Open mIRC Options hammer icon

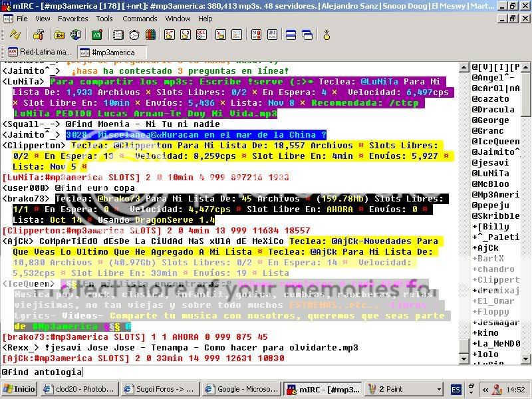coord(39,35)
